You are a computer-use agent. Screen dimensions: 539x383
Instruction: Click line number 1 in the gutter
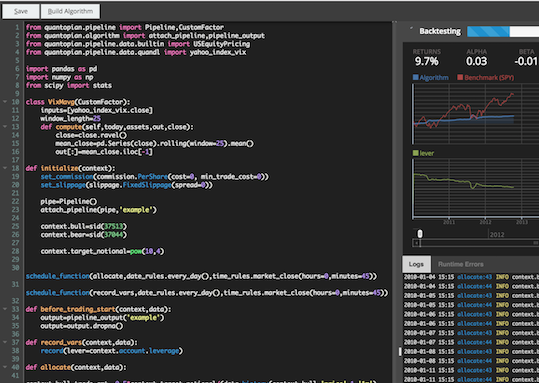point(17,27)
